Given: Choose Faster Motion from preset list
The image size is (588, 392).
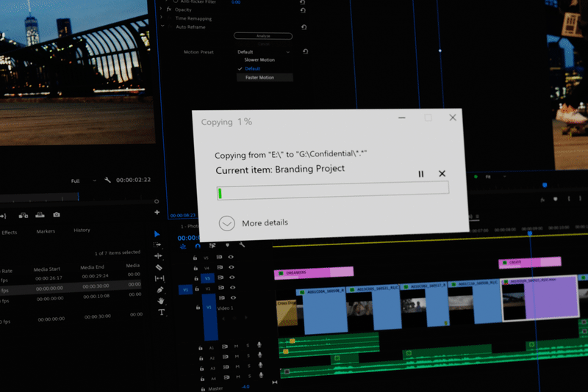Looking at the screenshot, I should tap(261, 77).
